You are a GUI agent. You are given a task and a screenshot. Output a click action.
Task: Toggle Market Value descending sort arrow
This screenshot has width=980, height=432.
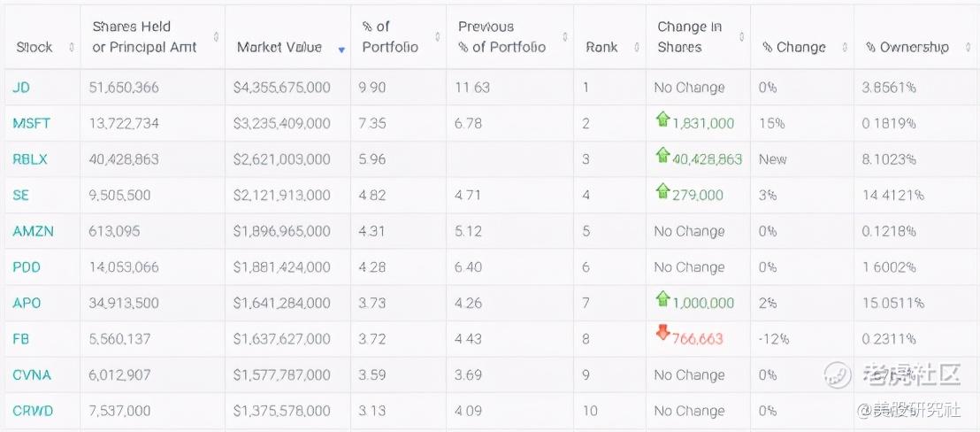pyautogui.click(x=341, y=49)
